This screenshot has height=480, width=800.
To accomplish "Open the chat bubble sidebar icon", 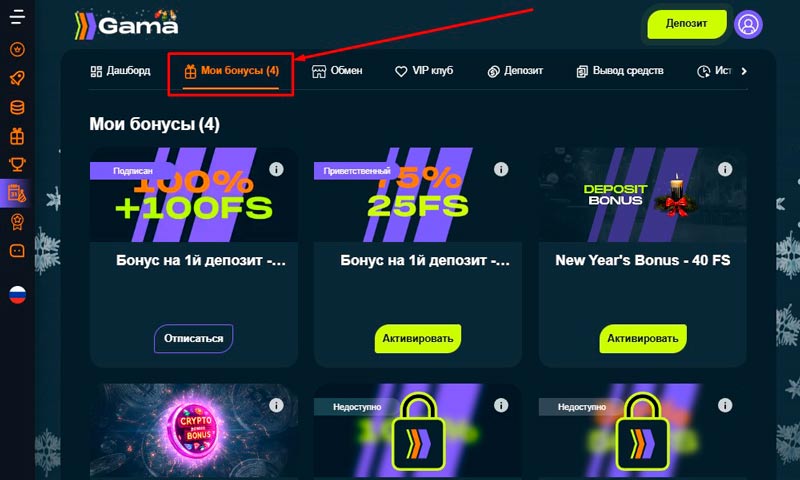I will pyautogui.click(x=17, y=251).
